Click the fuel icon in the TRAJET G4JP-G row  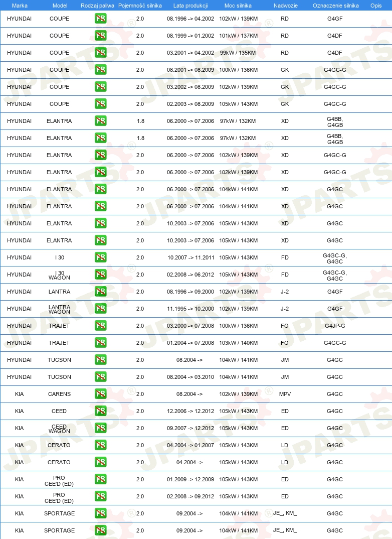pos(101,326)
